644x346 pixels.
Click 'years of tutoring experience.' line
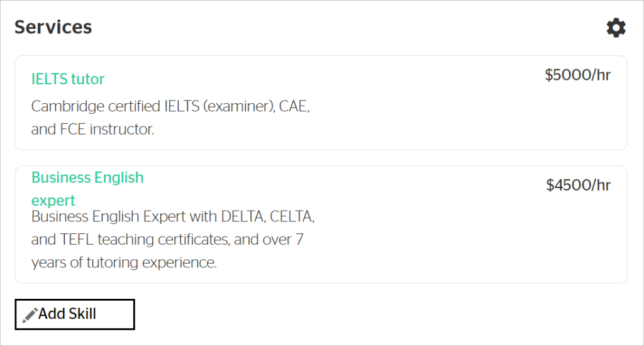[x=124, y=262]
